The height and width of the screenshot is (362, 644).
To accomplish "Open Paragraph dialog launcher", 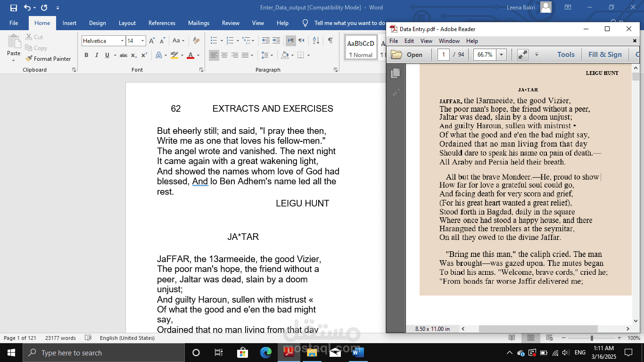I will (336, 70).
